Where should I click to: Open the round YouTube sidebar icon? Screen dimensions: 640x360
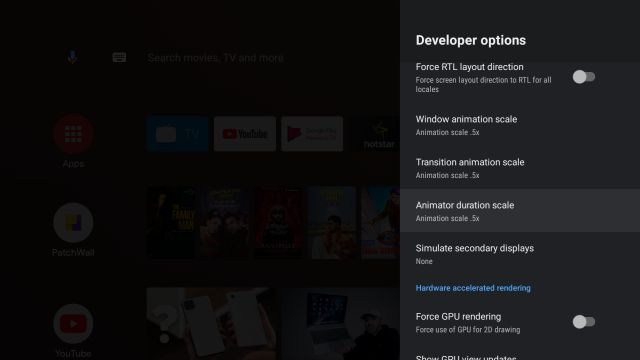coord(73,324)
